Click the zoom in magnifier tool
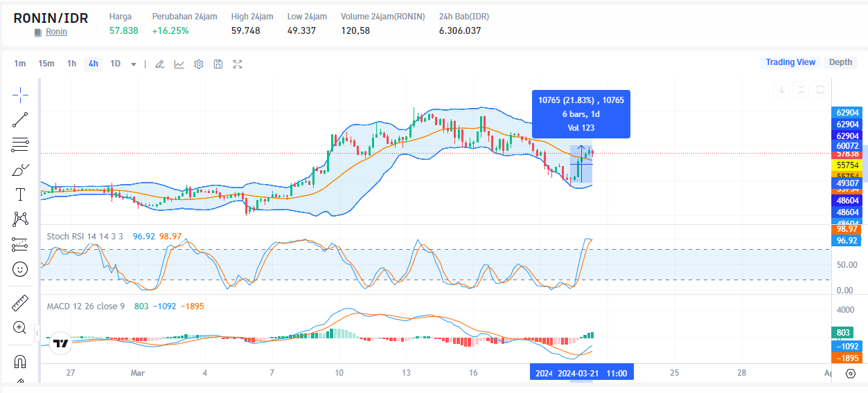 [20, 328]
